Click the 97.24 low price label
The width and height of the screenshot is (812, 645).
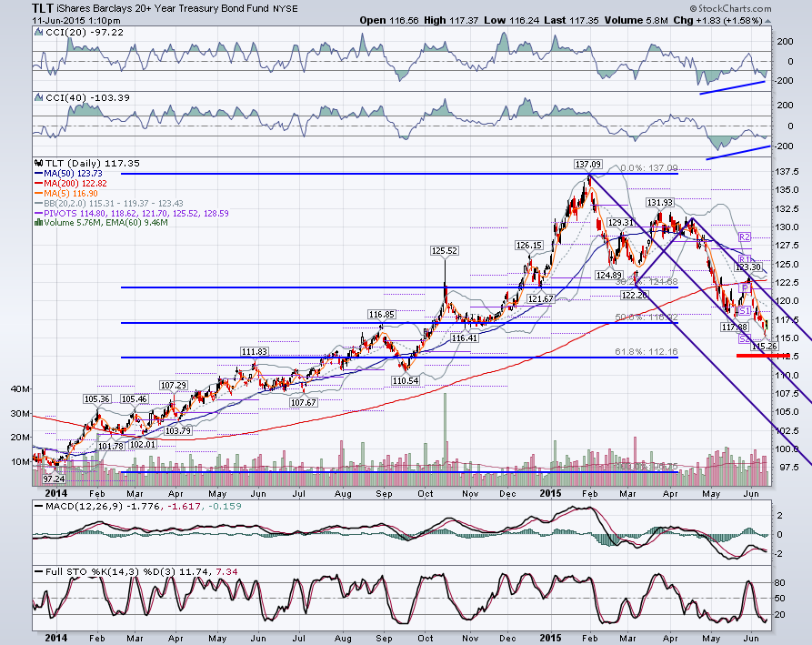click(55, 479)
